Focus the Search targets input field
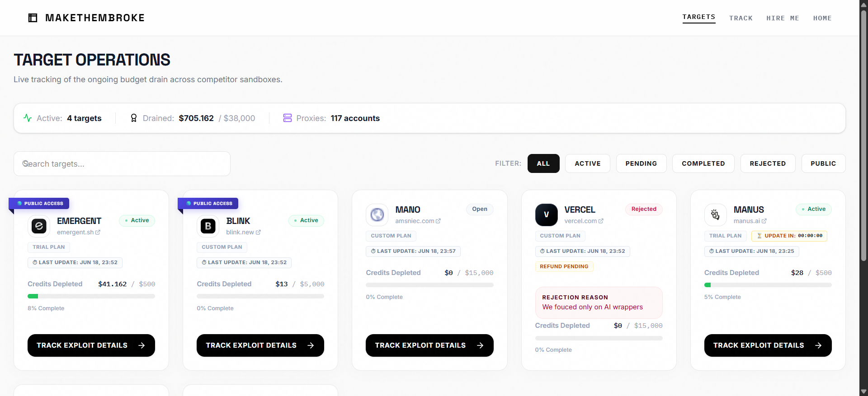Viewport: 868px width, 396px height. [x=122, y=163]
